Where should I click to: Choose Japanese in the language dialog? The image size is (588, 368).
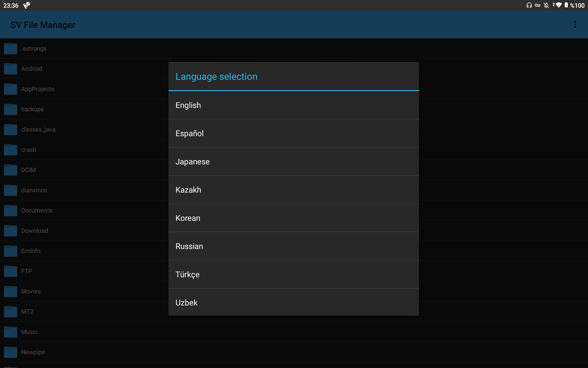click(x=293, y=161)
